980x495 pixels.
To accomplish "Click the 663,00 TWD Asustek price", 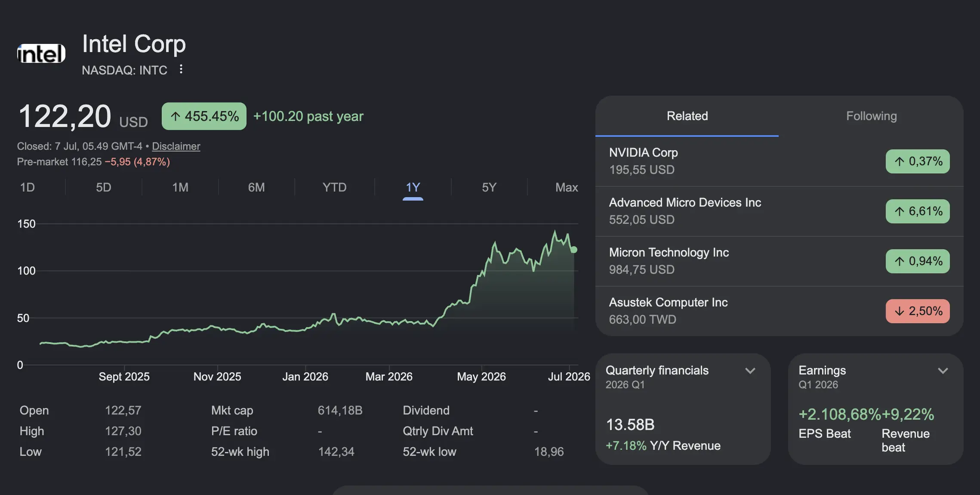I will [642, 319].
